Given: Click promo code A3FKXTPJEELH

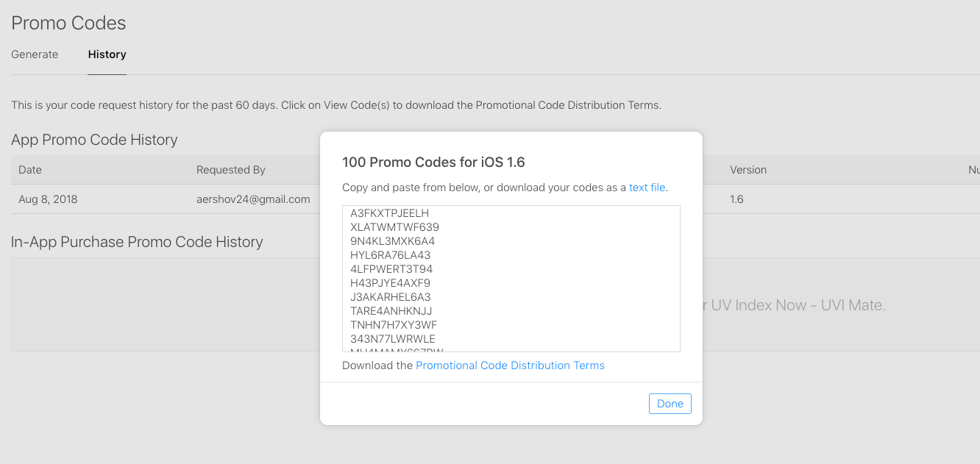Looking at the screenshot, I should coord(389,213).
